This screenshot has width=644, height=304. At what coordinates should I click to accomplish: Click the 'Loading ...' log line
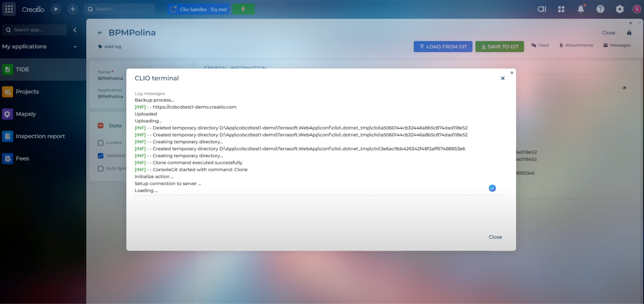tap(146, 191)
